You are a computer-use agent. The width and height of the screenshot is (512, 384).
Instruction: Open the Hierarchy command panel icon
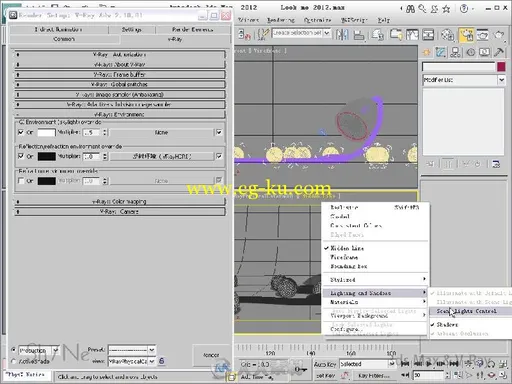tap(456, 52)
